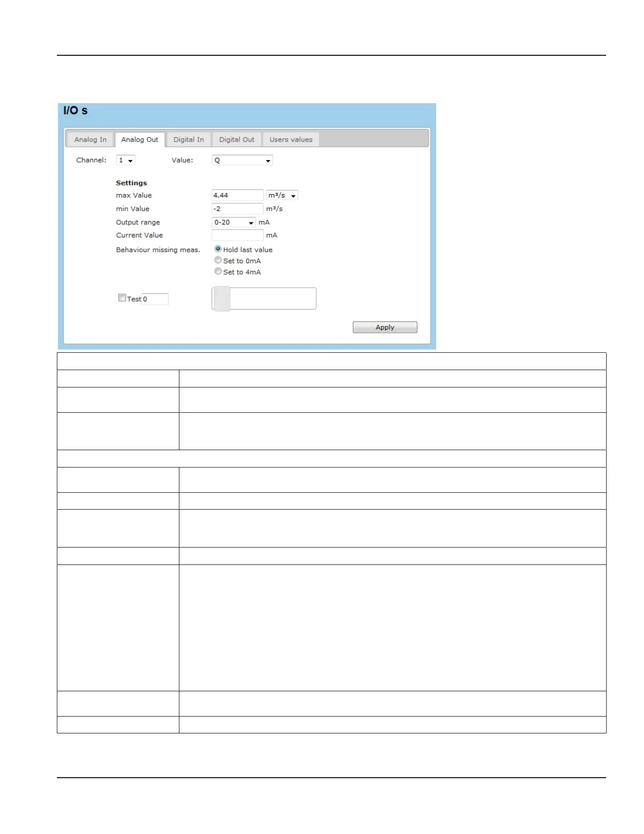Click the Test value input field
The width and height of the screenshot is (644, 834).
(x=155, y=299)
